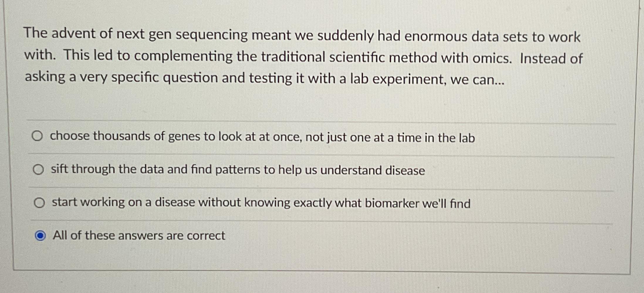Select the radio button for 'All of these answers are correct'
This screenshot has height=293, width=644.
pyautogui.click(x=40, y=235)
